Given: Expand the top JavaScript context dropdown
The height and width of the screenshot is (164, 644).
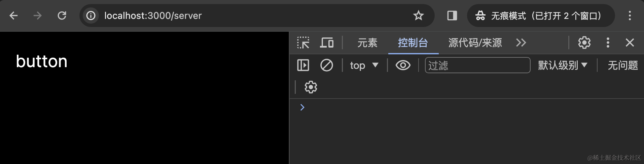Looking at the screenshot, I should coord(364,65).
